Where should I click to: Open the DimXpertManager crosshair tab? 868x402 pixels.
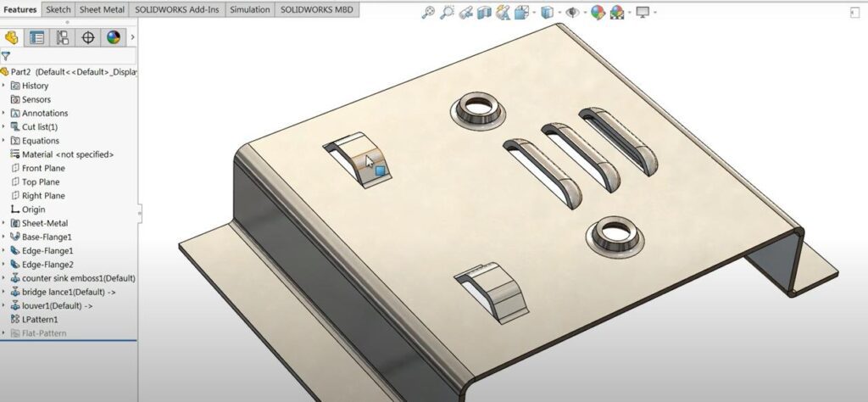pos(87,37)
